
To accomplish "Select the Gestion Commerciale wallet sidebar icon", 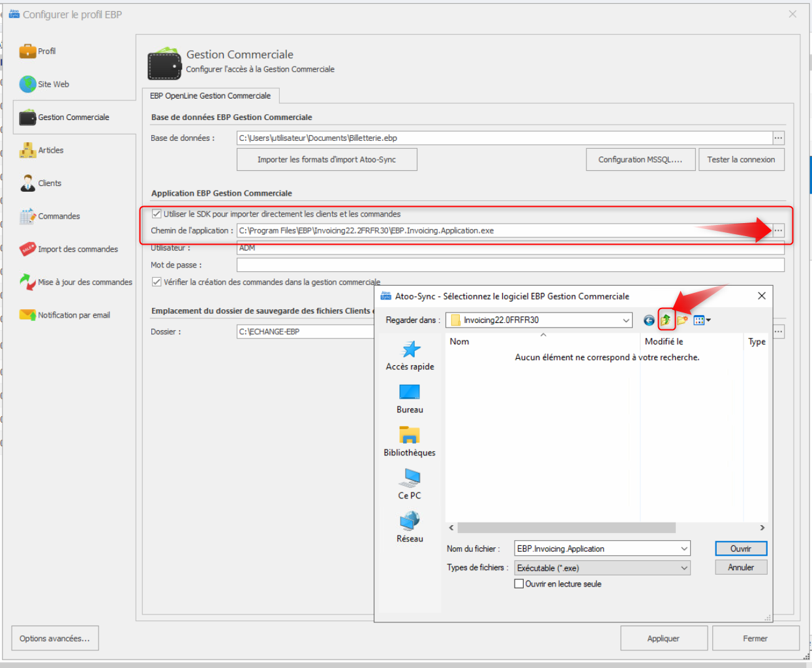I will pyautogui.click(x=27, y=117).
